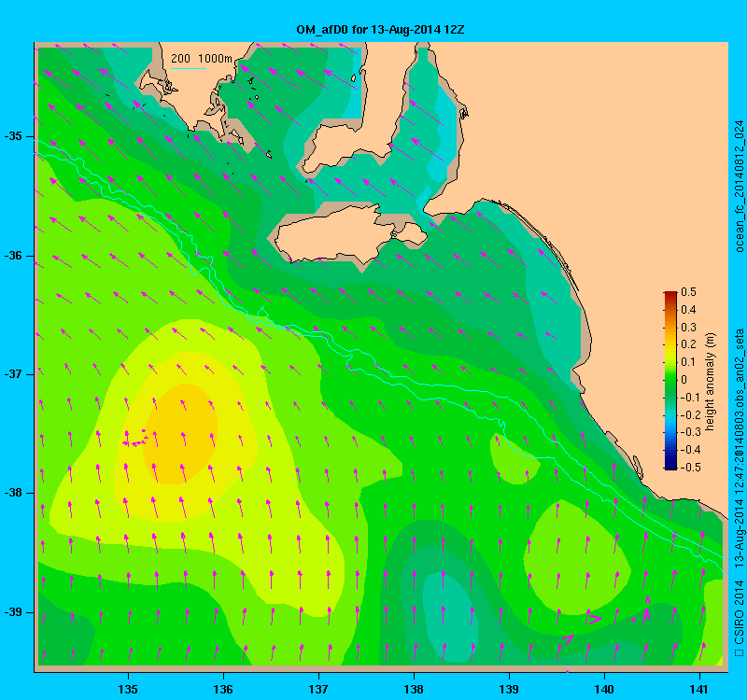Screen dimensions: 747x700
Task: Click the cyan isobath legend line sample
Action: point(189,68)
